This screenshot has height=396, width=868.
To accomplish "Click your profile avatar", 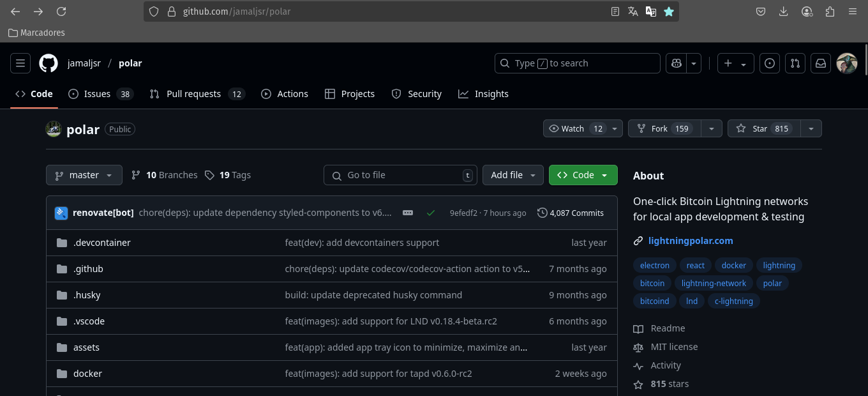I will [847, 63].
